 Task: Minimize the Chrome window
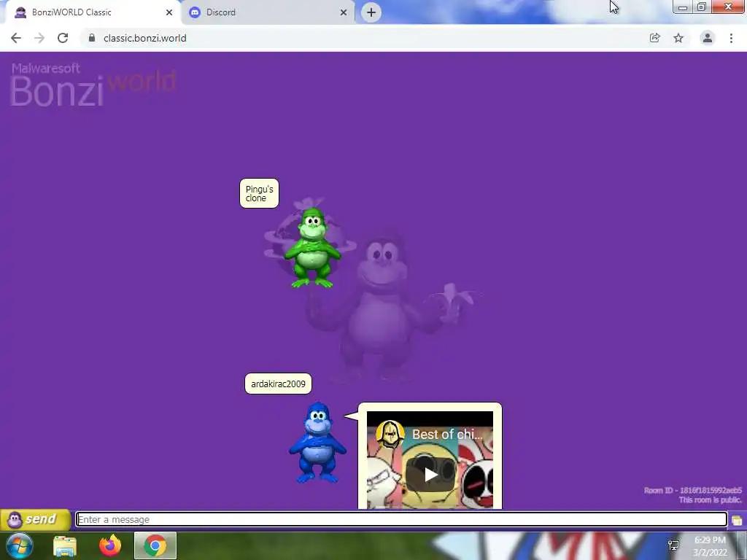click(x=683, y=7)
